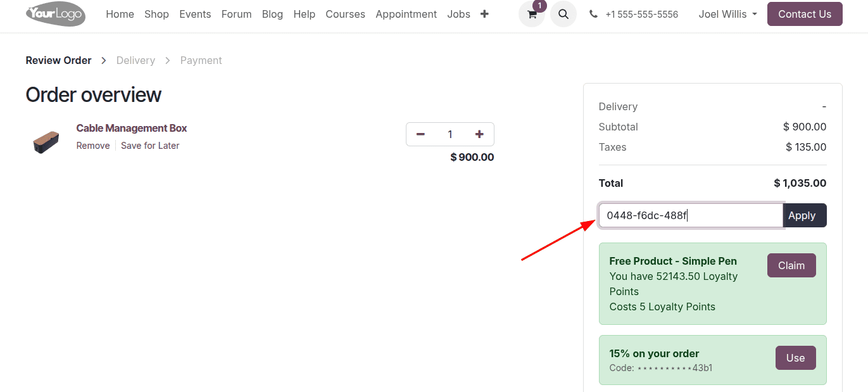Open the Shop menu item
Image resolution: width=868 pixels, height=392 pixels.
pos(156,14)
